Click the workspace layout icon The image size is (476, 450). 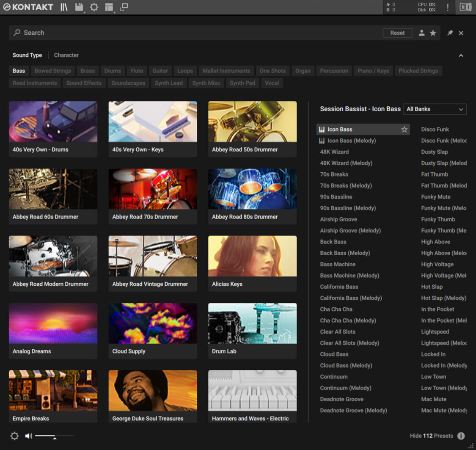109,7
